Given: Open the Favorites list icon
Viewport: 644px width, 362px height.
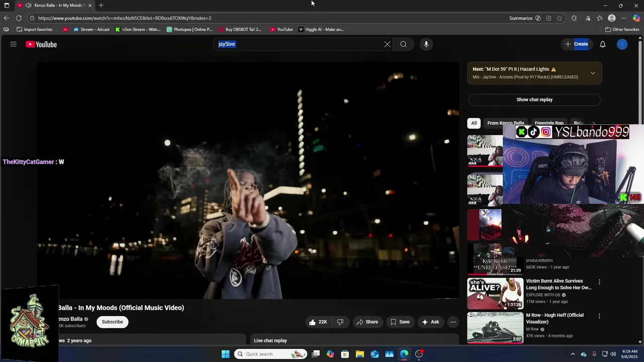Looking at the screenshot, I should click(x=600, y=18).
